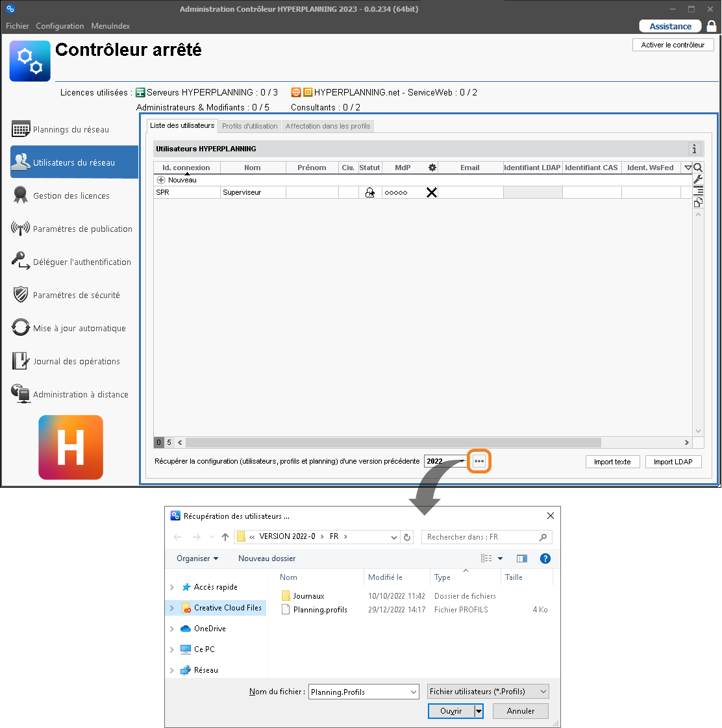This screenshot has width=722, height=728.
Task: Expand the Accès rapide tree node
Action: (x=172, y=587)
